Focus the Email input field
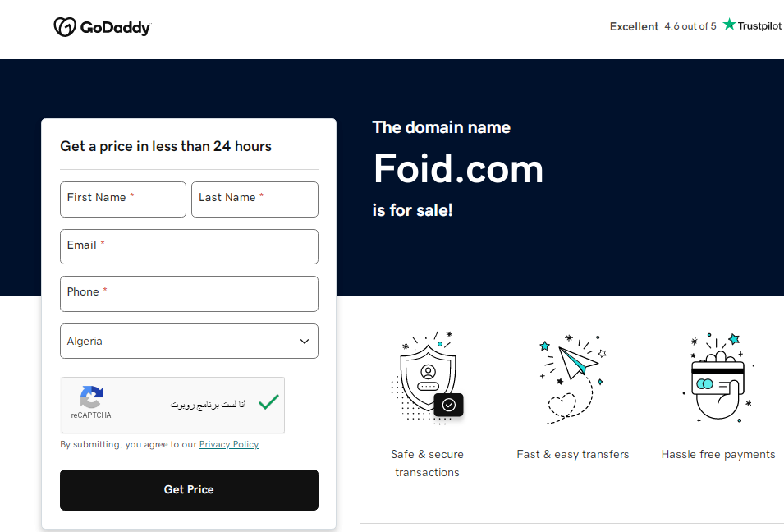The image size is (784, 532). tap(189, 246)
